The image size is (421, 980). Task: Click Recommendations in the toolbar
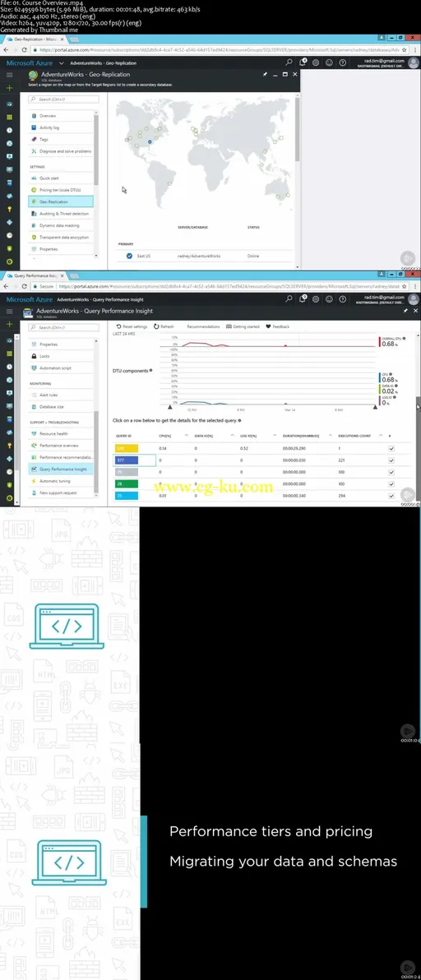(203, 326)
